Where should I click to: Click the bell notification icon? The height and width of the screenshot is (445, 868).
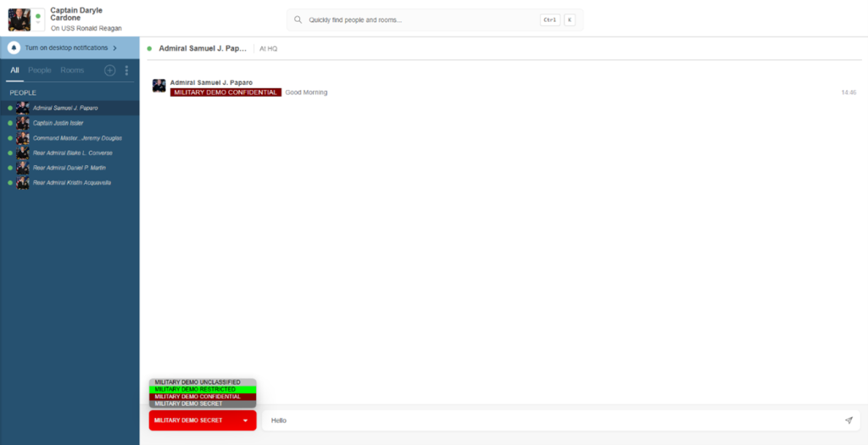14,48
